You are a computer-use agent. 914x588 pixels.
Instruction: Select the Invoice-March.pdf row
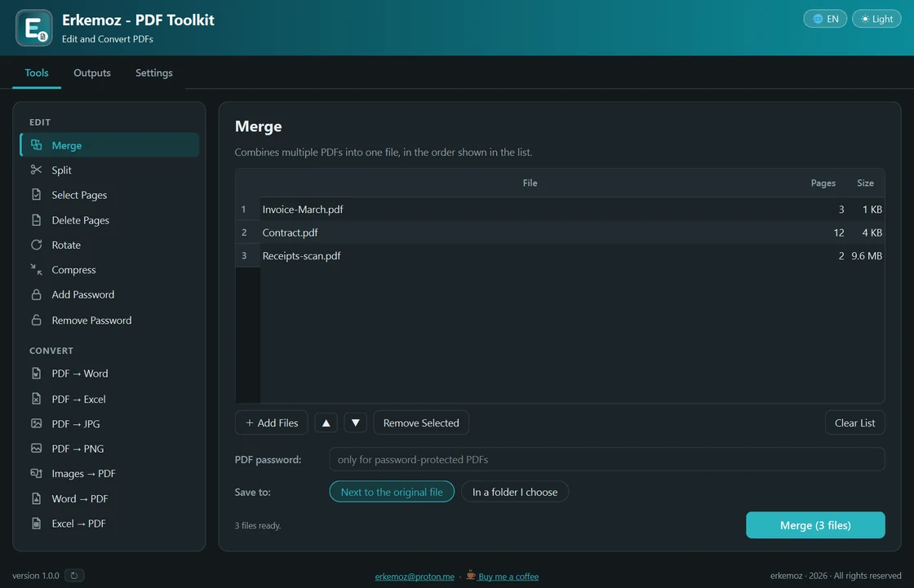(x=560, y=210)
